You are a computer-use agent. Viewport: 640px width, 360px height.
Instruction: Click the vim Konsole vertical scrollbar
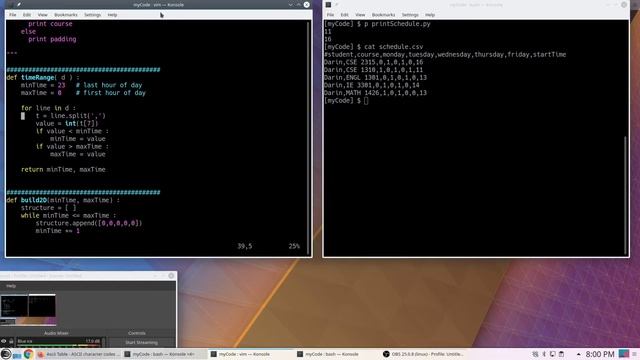tap(309, 138)
